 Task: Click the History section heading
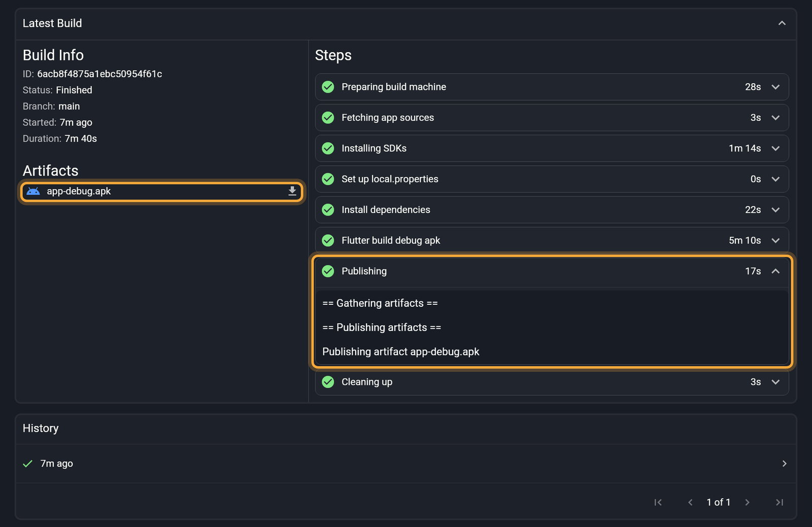pos(41,428)
